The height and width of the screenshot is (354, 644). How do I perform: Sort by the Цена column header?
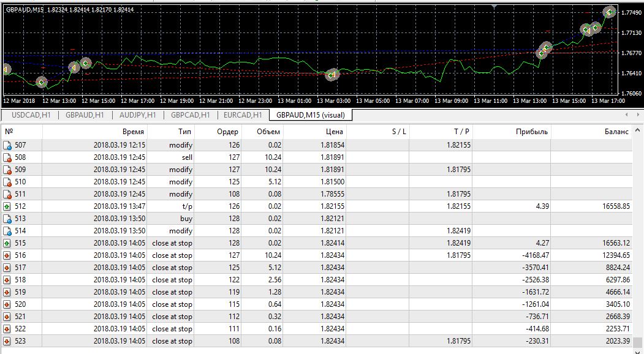(314, 132)
